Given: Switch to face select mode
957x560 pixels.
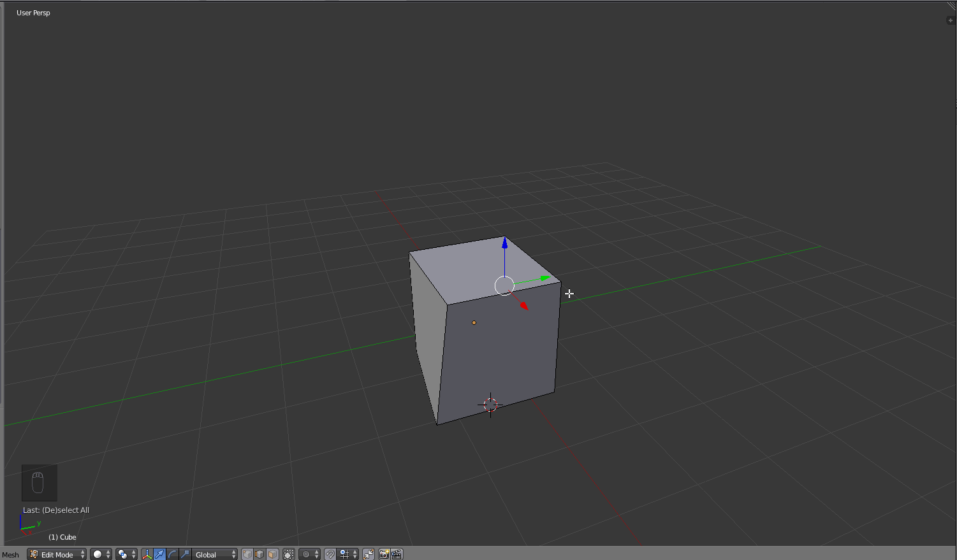Looking at the screenshot, I should click(x=272, y=554).
